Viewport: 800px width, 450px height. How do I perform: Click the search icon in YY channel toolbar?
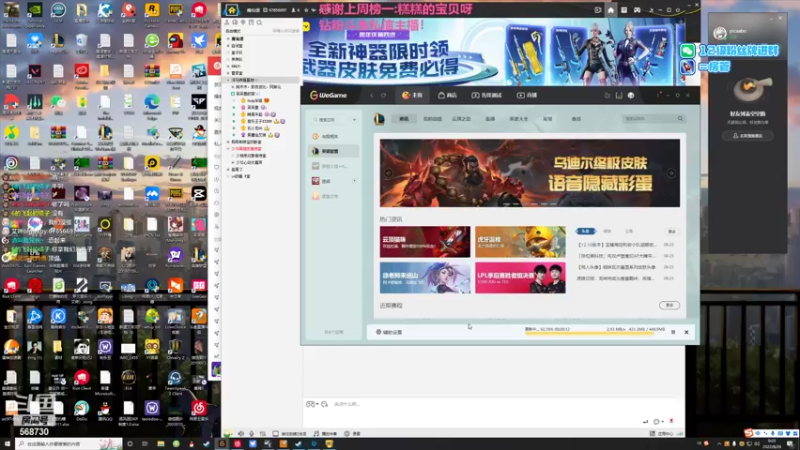(x=259, y=22)
